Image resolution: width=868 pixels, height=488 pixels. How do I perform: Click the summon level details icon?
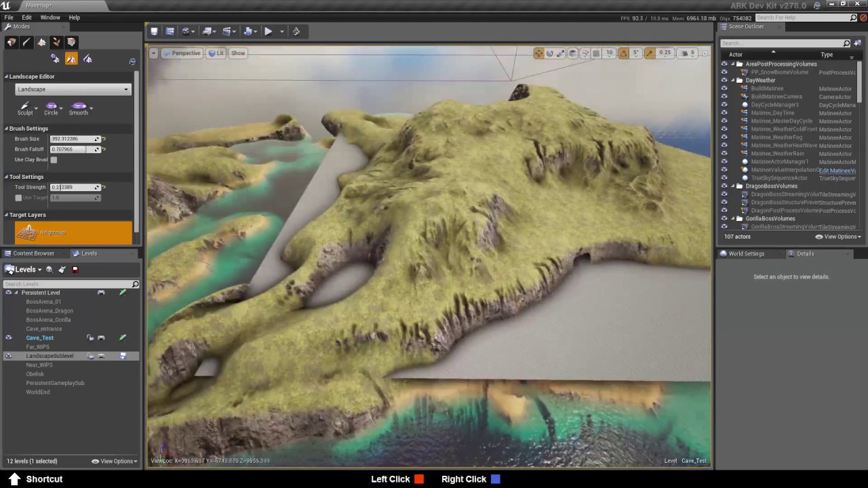tap(49, 270)
